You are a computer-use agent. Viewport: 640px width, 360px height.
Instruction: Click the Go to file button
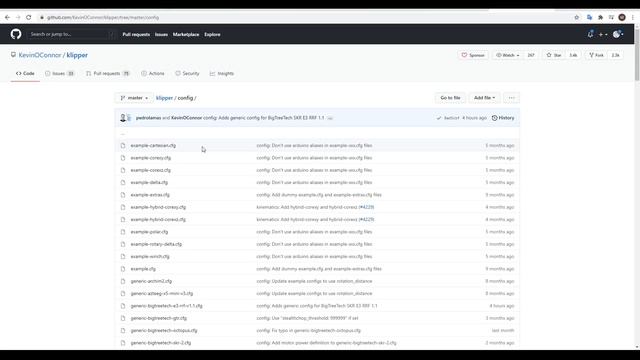450,98
